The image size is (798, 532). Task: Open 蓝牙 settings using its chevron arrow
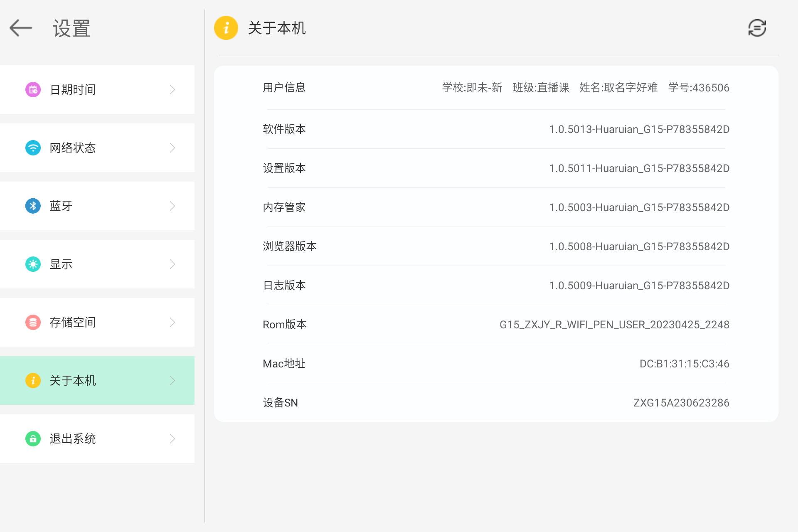[172, 206]
